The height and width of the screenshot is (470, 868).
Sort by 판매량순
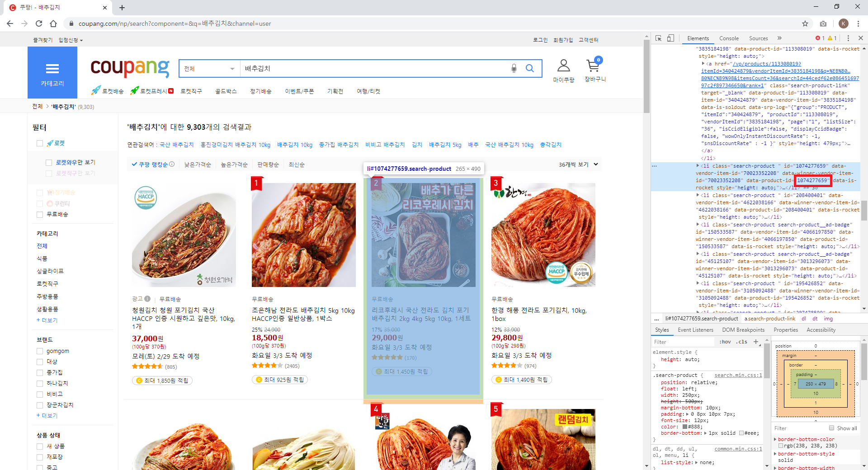(x=268, y=164)
